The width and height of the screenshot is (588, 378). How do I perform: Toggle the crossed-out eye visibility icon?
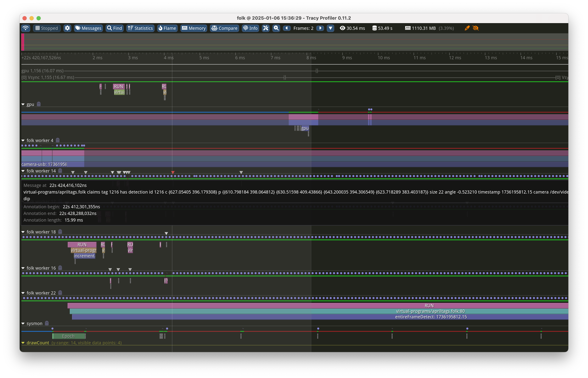pyautogui.click(x=475, y=28)
